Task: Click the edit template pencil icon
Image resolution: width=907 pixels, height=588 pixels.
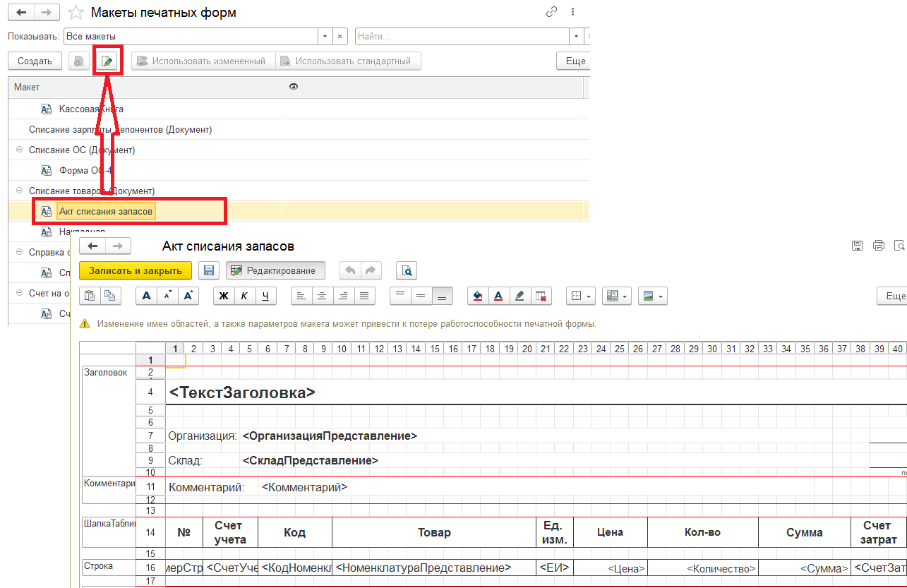Action: click(107, 61)
